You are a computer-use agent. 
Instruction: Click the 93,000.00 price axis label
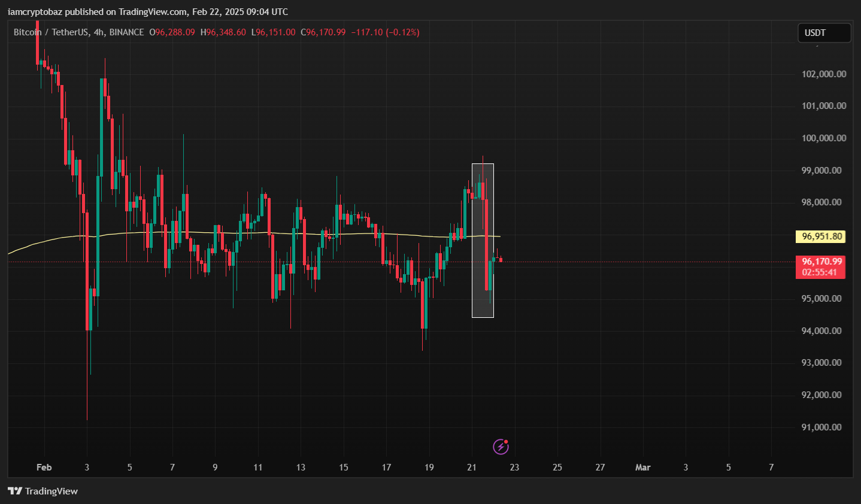(821, 363)
